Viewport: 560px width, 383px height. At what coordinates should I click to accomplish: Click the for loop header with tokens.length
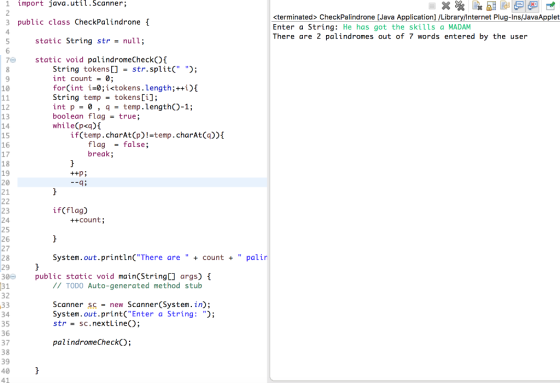coord(125,88)
